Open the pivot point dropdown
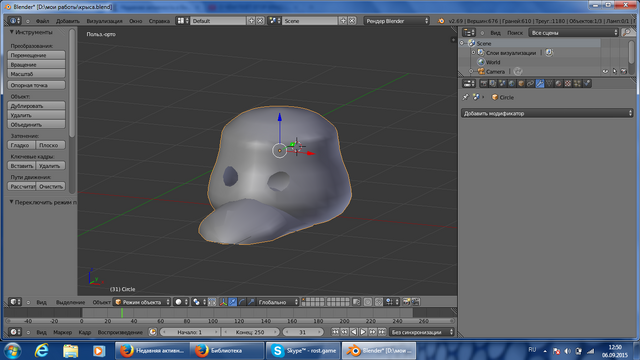The height and width of the screenshot is (360, 640). (x=200, y=302)
